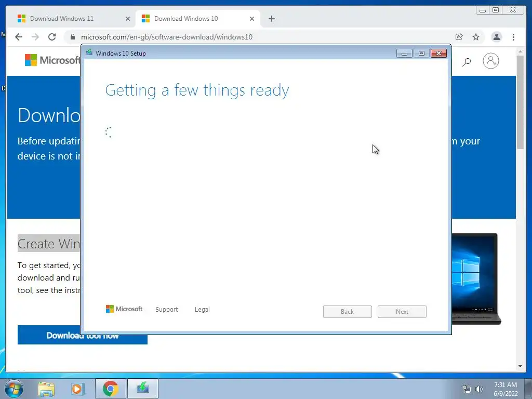Click Download tool now button
The image size is (532, 399).
point(83,335)
